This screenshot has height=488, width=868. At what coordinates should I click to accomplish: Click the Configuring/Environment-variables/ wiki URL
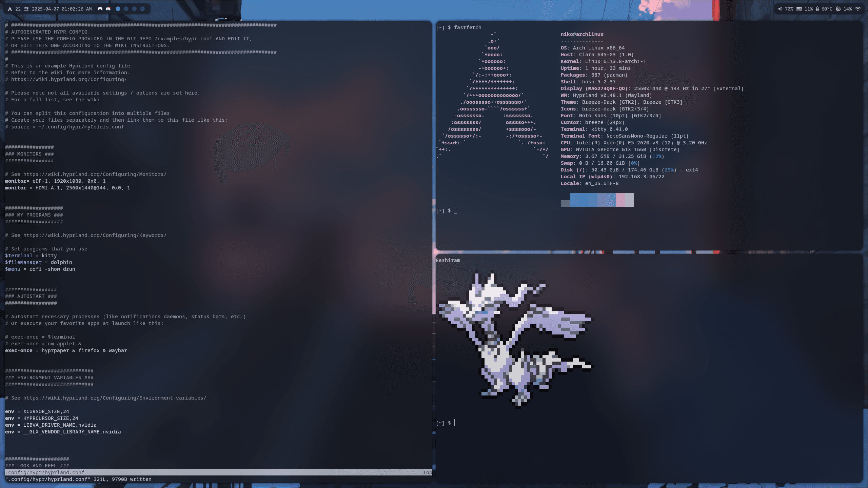pyautogui.click(x=115, y=398)
